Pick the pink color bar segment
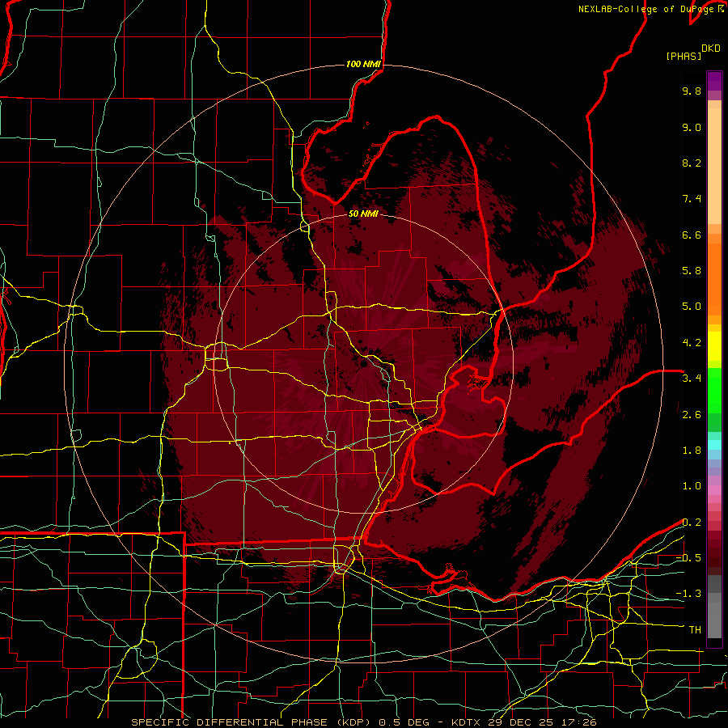 (x=714, y=490)
